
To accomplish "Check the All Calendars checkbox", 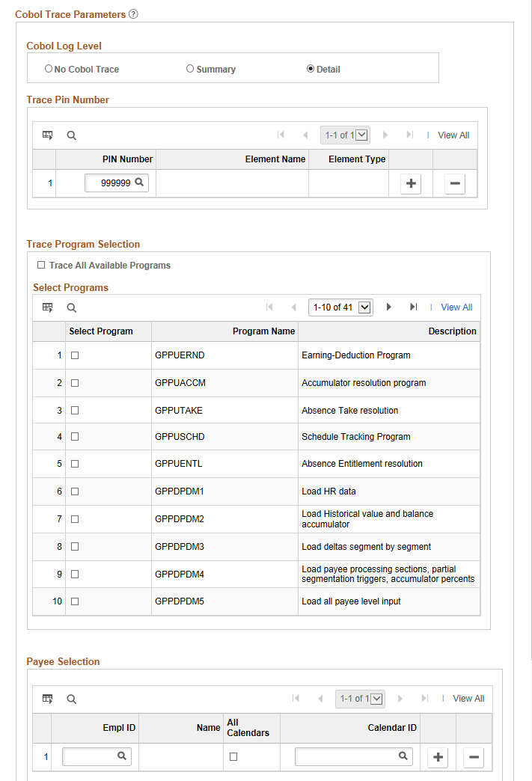I will tap(235, 756).
